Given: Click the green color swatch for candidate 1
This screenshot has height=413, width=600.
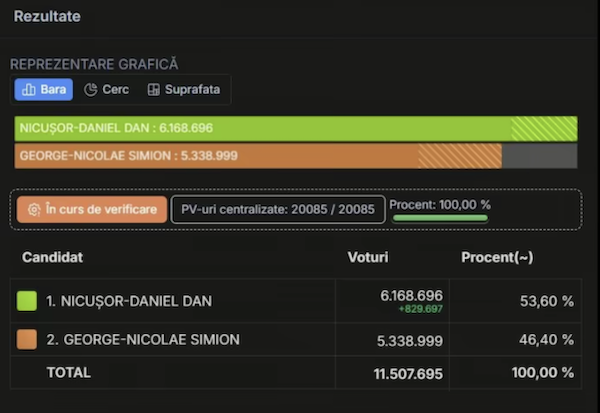Looking at the screenshot, I should pos(27,301).
